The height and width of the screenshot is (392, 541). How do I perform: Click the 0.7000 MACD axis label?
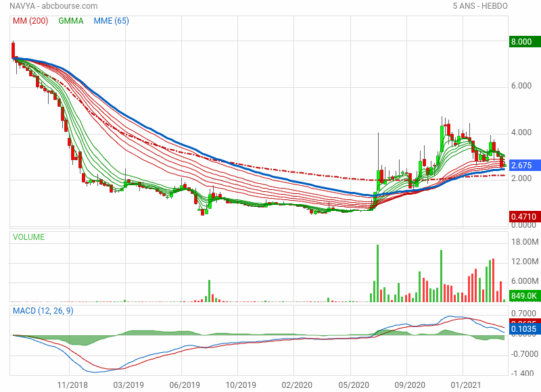coord(523,314)
